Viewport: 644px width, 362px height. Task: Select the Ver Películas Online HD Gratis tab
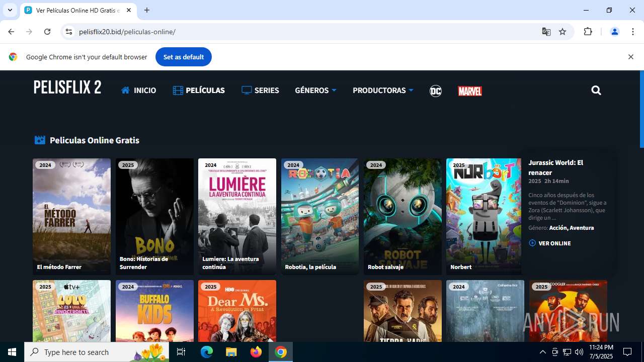click(x=78, y=10)
